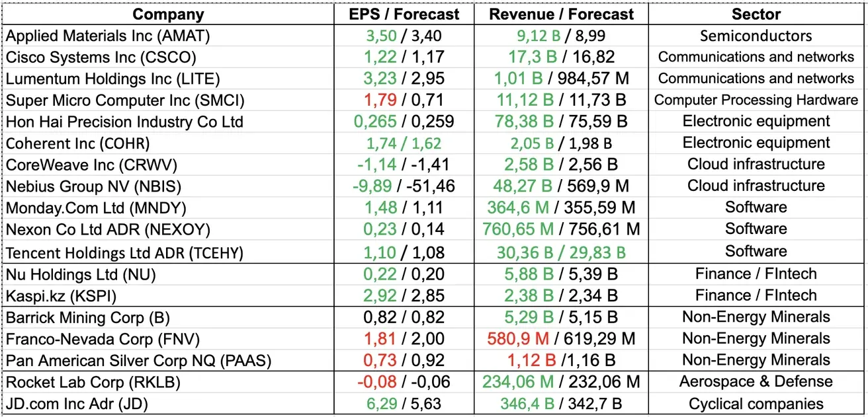Select the Sector column header
Screen dimensions: 868x417
pos(756,14)
